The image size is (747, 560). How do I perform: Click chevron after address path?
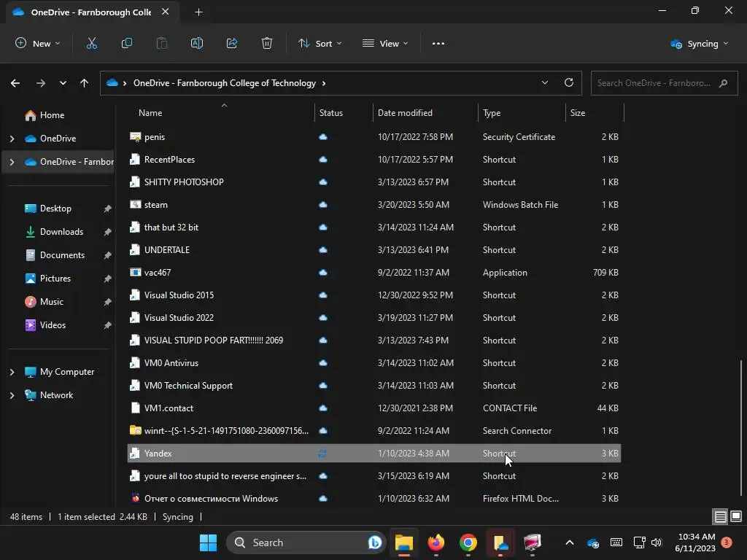(x=324, y=83)
